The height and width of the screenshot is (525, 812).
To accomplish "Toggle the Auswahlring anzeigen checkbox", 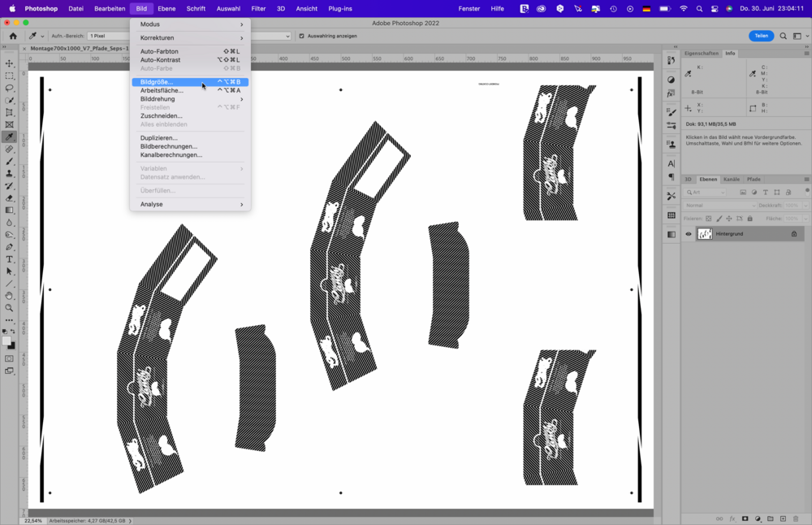I will pyautogui.click(x=301, y=36).
